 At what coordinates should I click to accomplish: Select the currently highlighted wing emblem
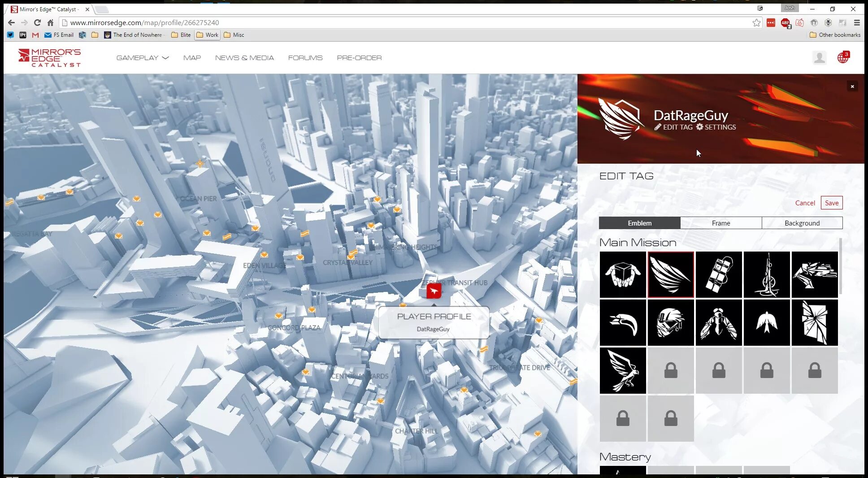671,275
